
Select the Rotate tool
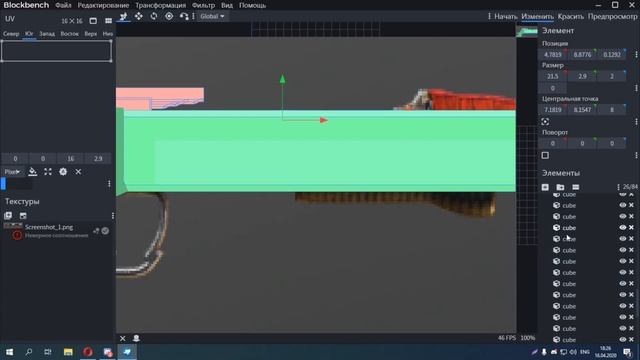point(154,16)
